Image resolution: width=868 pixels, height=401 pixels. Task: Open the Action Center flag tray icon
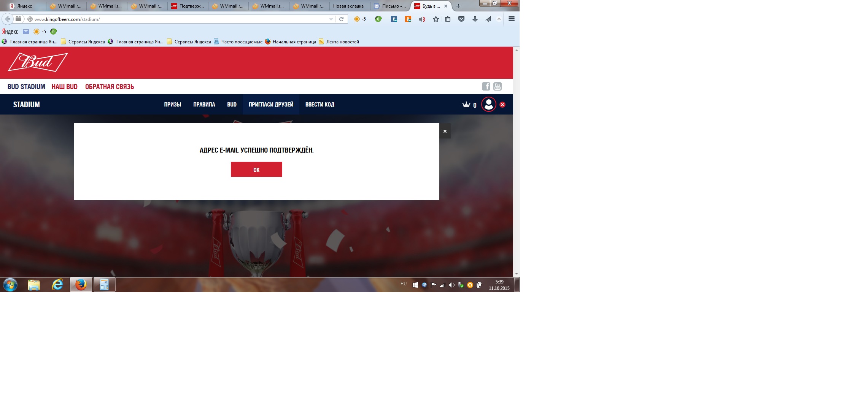tap(434, 285)
